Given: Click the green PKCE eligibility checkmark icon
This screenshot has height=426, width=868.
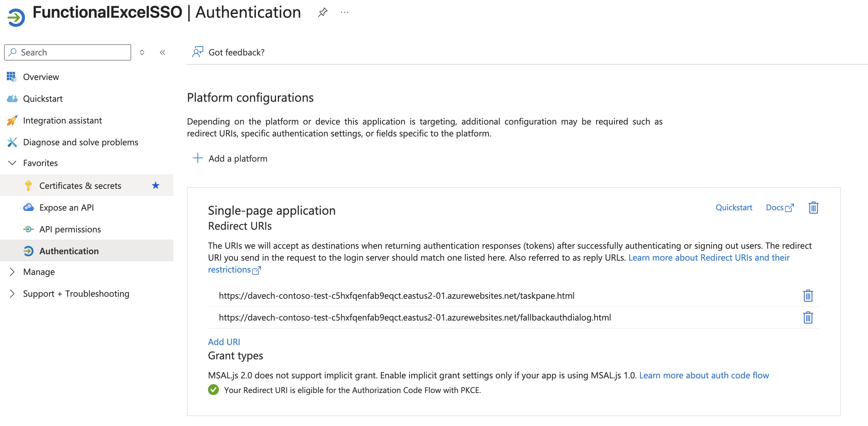Looking at the screenshot, I should click(x=213, y=390).
